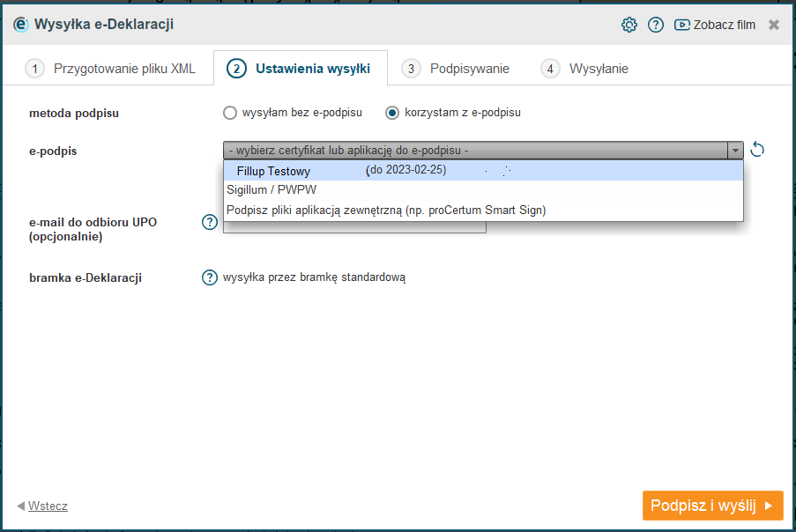
Task: Select wysyłam bez e-podpisu radio option
Action: 230,113
